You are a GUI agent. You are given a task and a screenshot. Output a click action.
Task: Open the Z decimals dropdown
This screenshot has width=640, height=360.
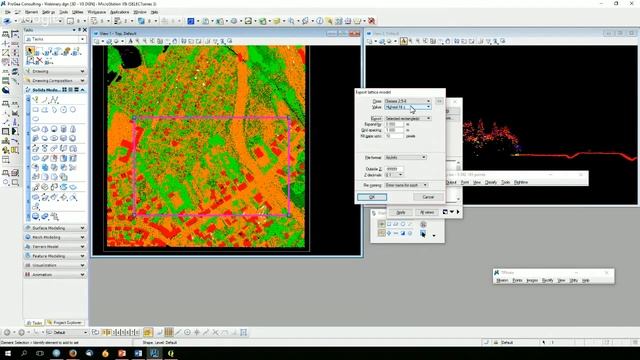(393, 175)
